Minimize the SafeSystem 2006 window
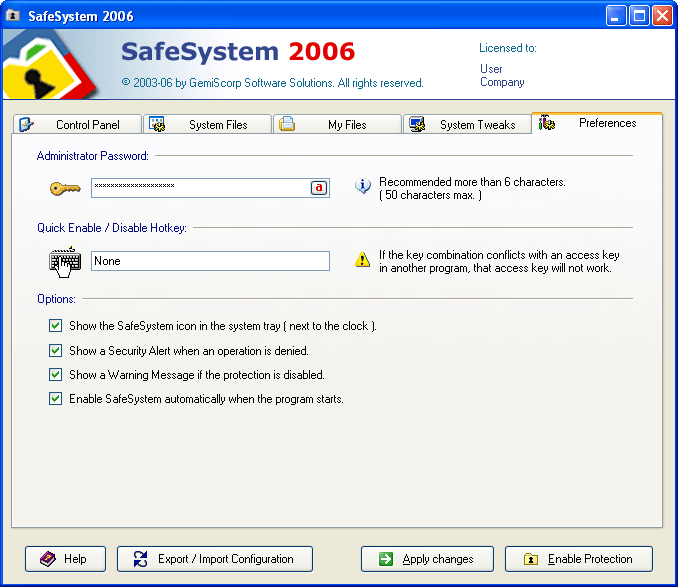678x587 pixels. pyautogui.click(x=615, y=16)
